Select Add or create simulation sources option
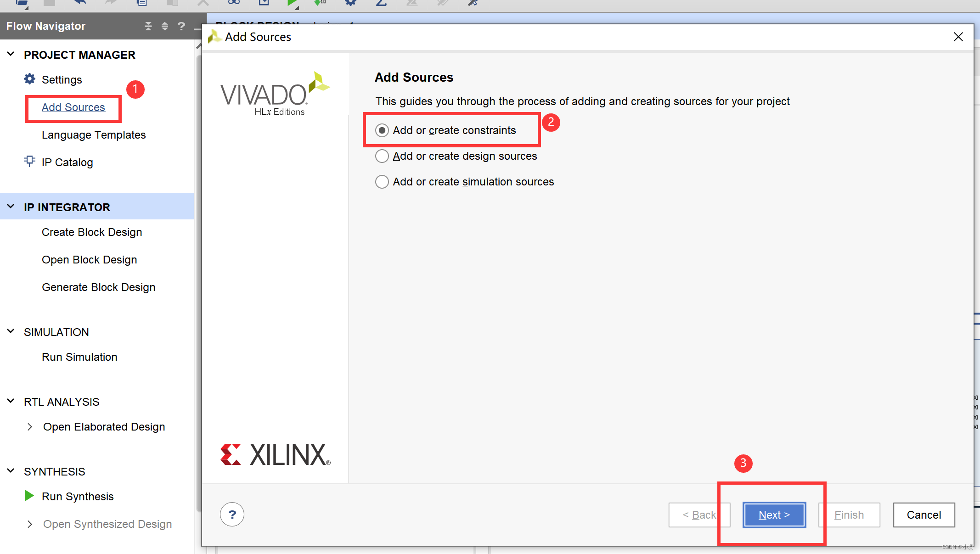 tap(381, 181)
